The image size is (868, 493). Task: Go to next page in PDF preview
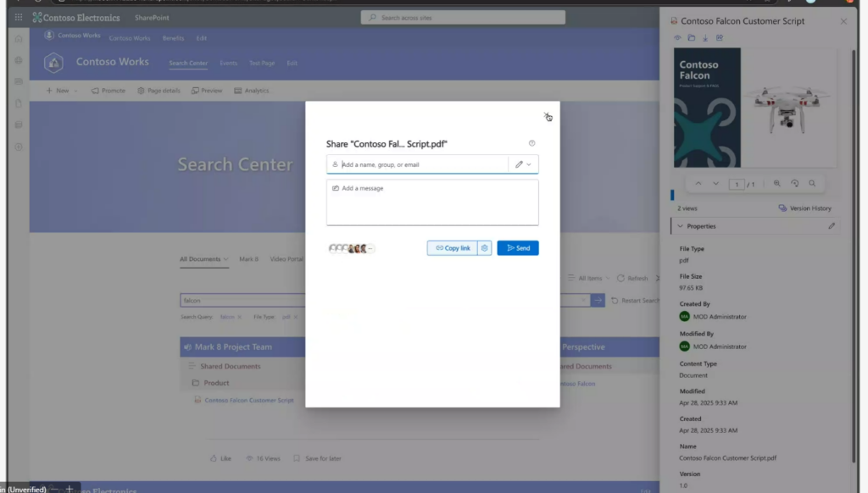(x=715, y=184)
